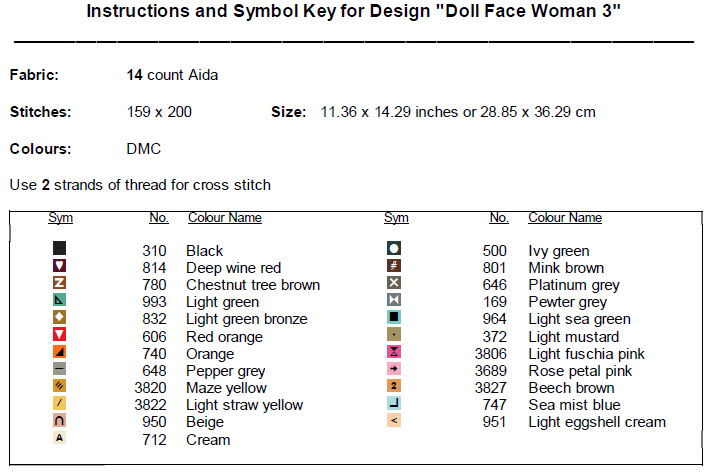
Task: Select the Orange 740 symbol swatch
Action: pos(60,352)
